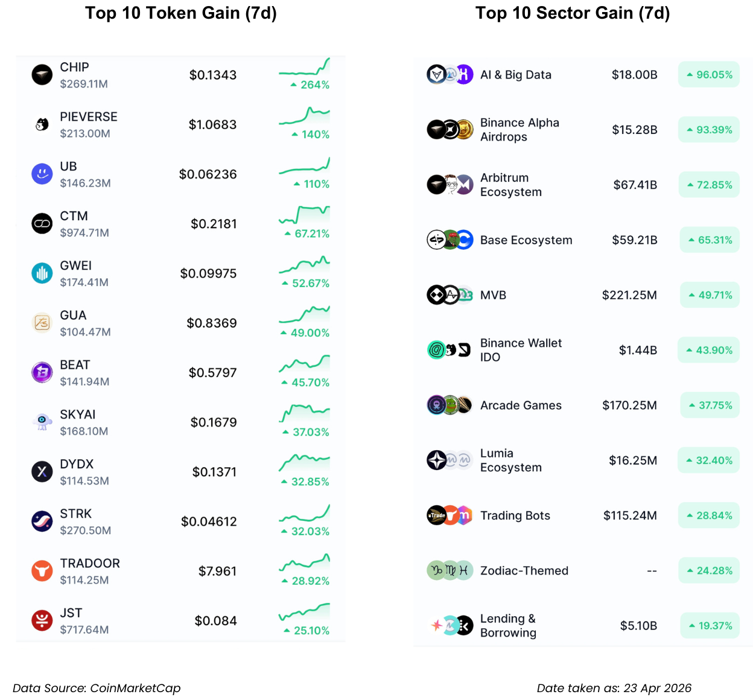
Task: Click the SKYAI sparkline chart
Action: pyautogui.click(x=304, y=413)
